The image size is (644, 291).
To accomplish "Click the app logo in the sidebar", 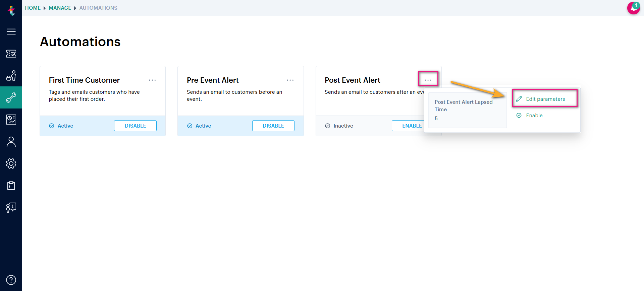I will [x=11, y=11].
